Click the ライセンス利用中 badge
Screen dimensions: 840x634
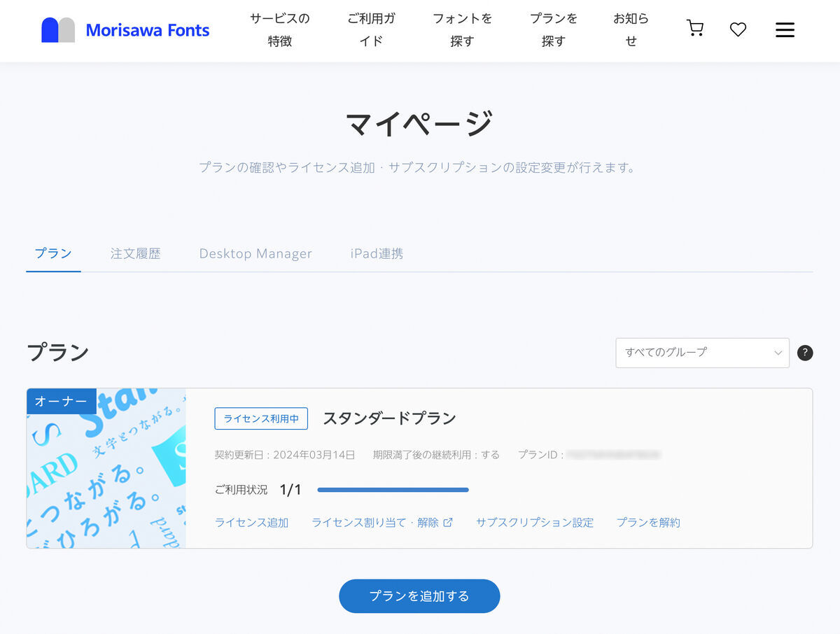[x=261, y=418]
